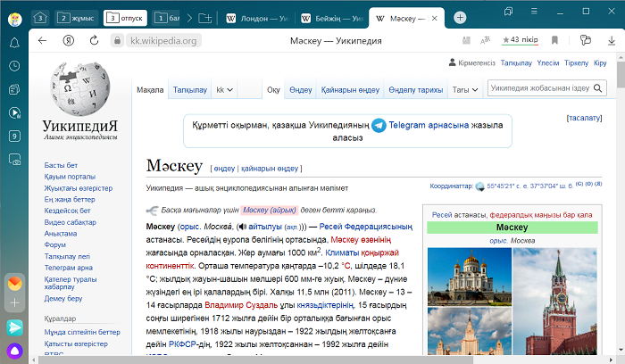Open reader mode icon in address bar

click(466, 40)
